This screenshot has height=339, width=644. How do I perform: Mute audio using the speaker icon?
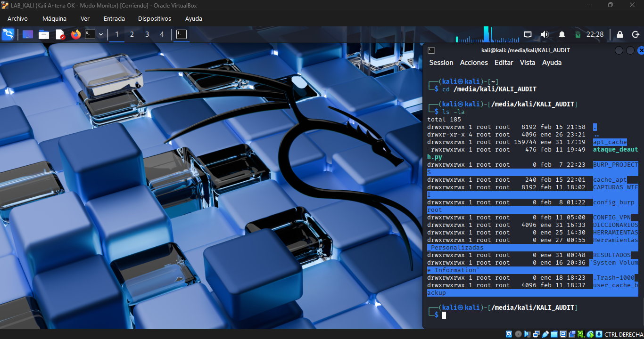tap(545, 34)
